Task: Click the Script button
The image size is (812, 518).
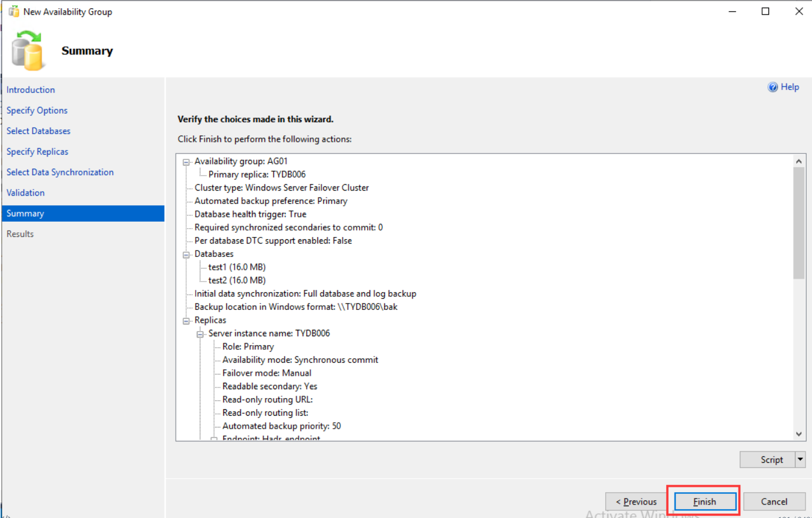Action: [768, 459]
